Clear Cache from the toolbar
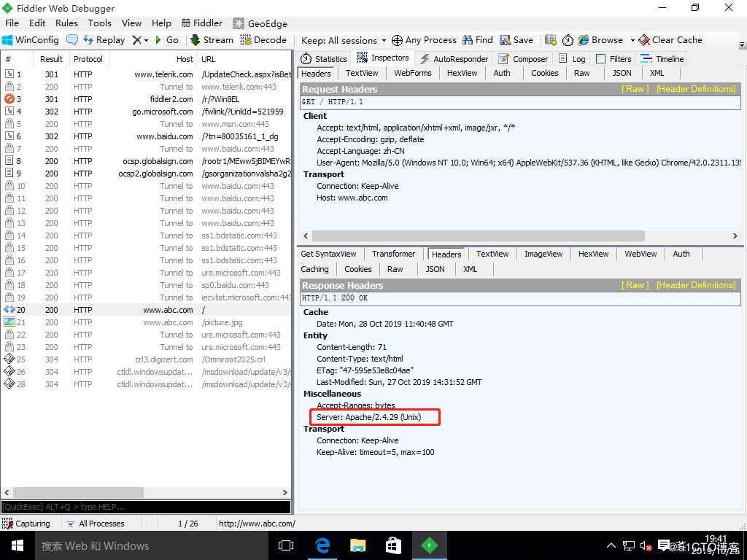Viewport: 747px width, 560px height. [x=670, y=40]
